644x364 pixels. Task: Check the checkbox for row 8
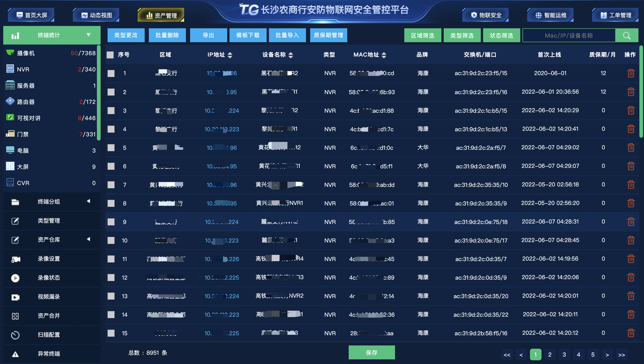click(x=111, y=203)
